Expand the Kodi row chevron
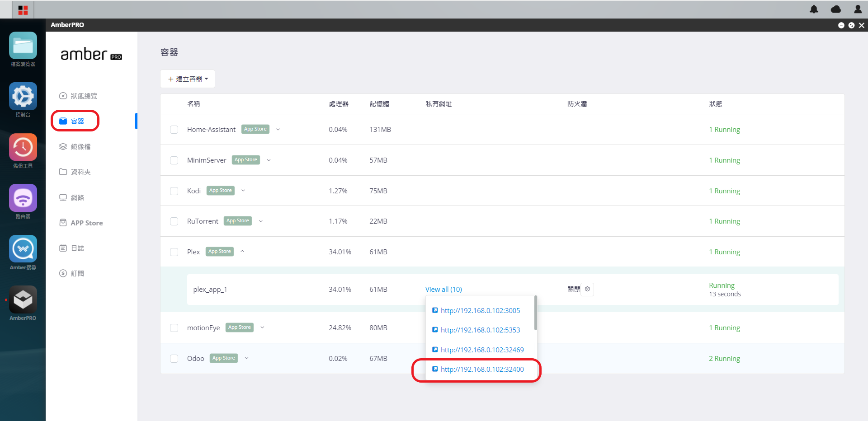This screenshot has width=868, height=421. [243, 191]
